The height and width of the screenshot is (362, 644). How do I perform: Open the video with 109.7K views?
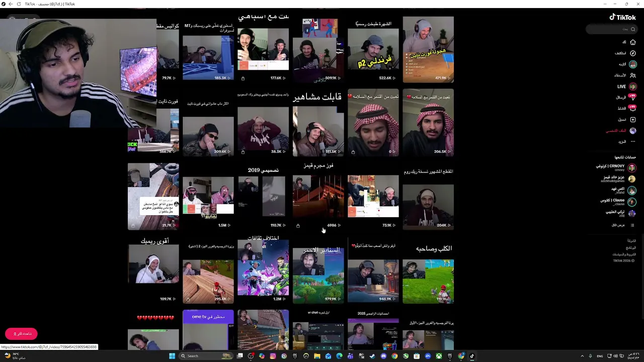click(153, 270)
